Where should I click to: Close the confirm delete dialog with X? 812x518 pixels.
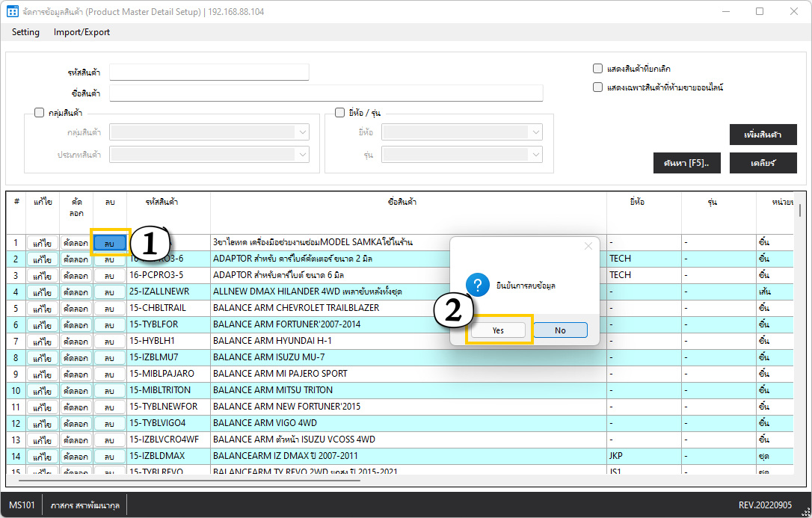pos(588,246)
